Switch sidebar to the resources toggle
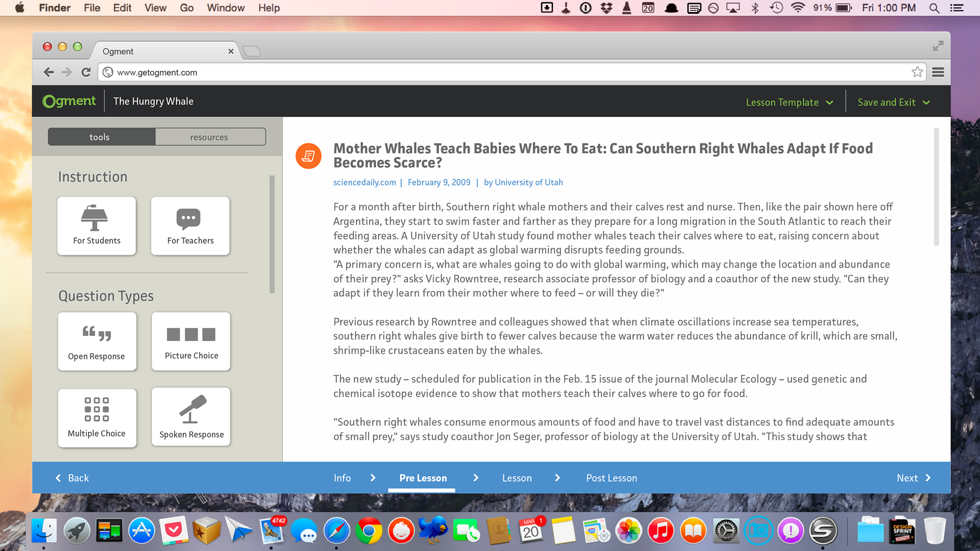Viewport: 980px width, 551px height. point(210,137)
